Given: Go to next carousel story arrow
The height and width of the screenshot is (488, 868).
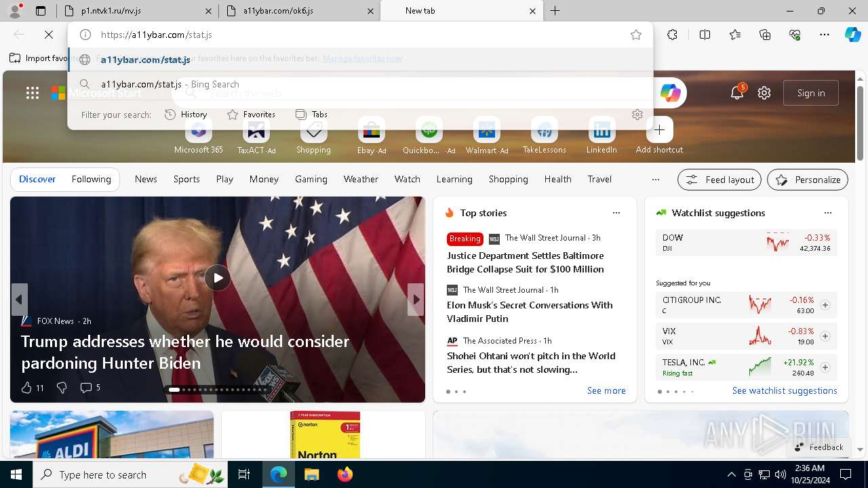Looking at the screenshot, I should pos(416,300).
